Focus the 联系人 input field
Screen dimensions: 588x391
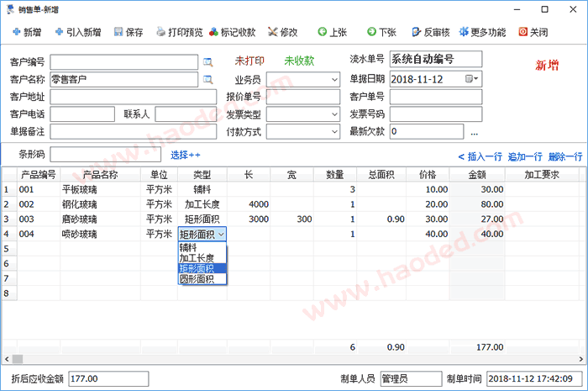186,114
